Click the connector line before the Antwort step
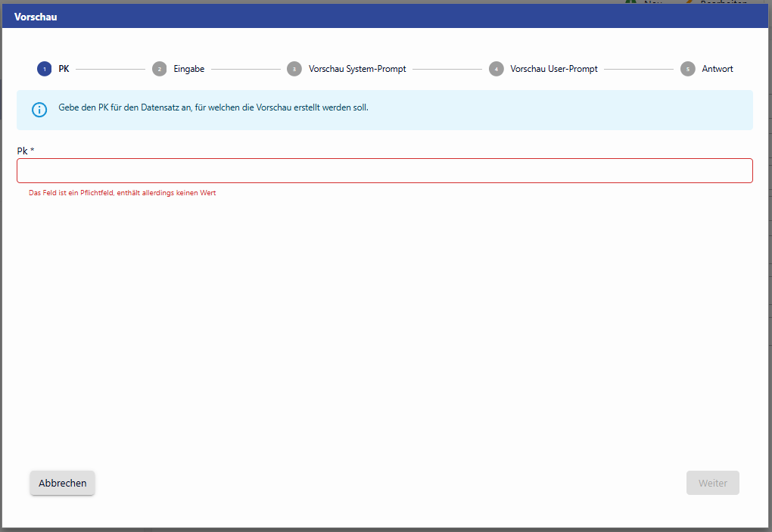This screenshot has height=532, width=772. tap(638, 70)
